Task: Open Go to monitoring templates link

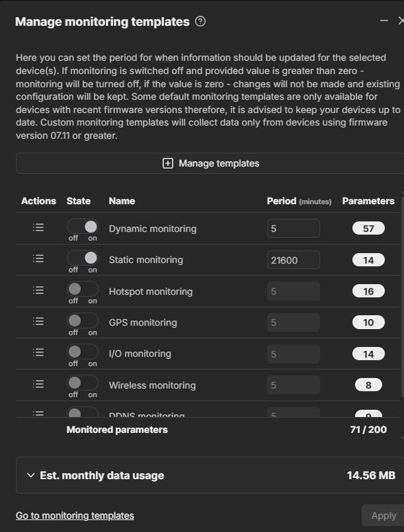Action: (x=75, y=515)
